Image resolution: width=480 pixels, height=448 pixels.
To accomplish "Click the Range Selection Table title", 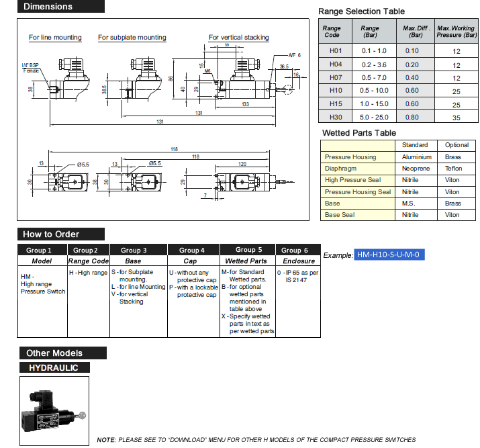I will 361,11.
